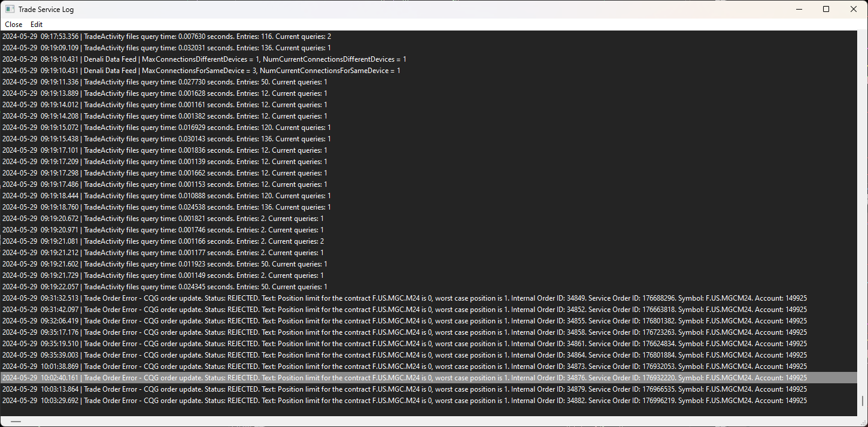Select log line timestamped 09:19:14.012
Viewport: 868px width, 427px height.
click(x=429, y=105)
